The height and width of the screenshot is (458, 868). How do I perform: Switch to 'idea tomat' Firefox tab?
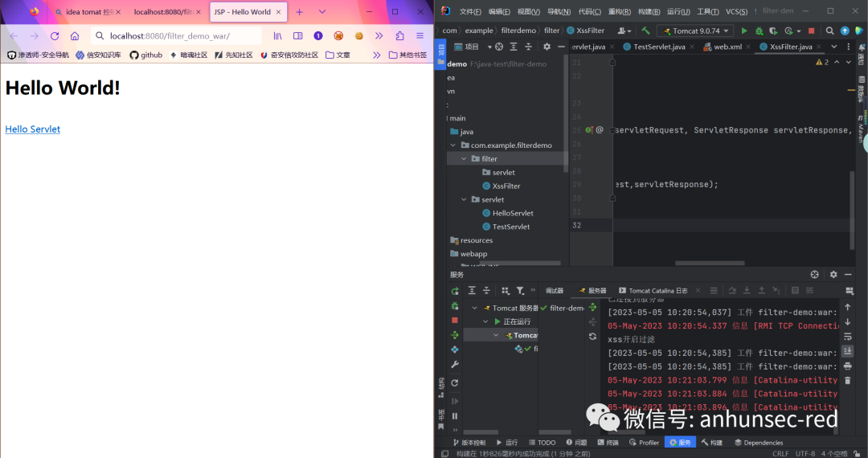(x=87, y=11)
